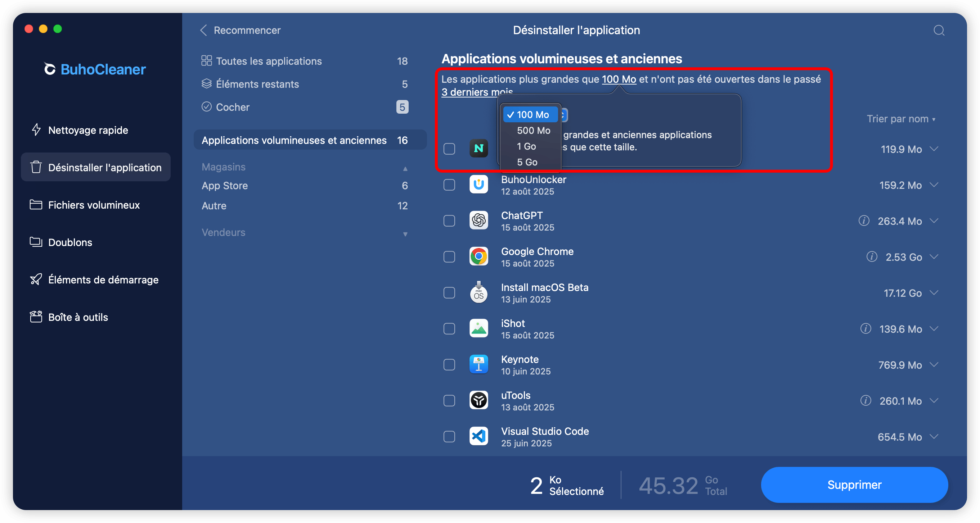
Task: Click the green N app icon
Action: (x=478, y=148)
